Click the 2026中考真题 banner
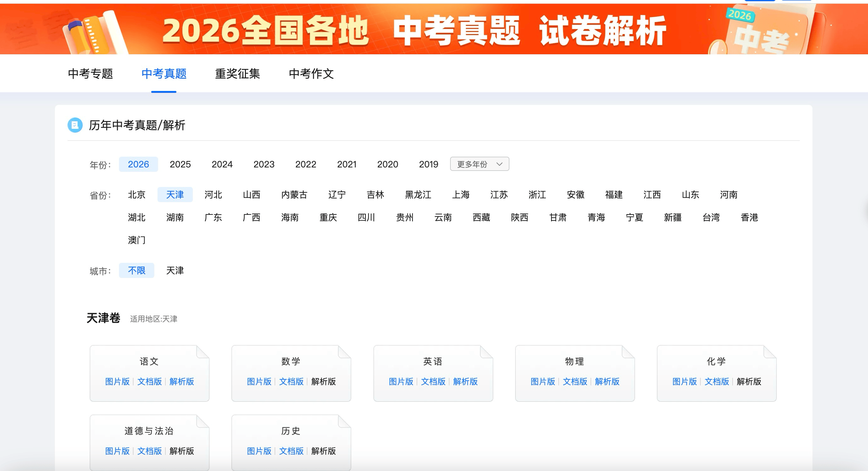Screen dimensions: 868x471 coord(434,30)
